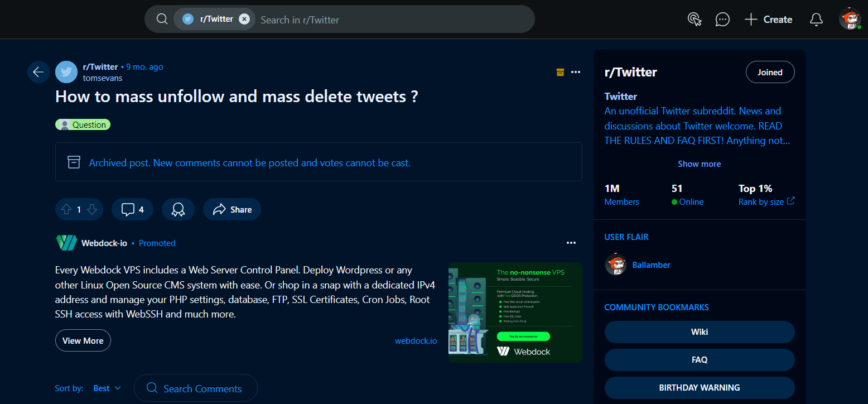Screen dimensions: 868x404
Task: Expand the description with Show more
Action: pos(700,163)
